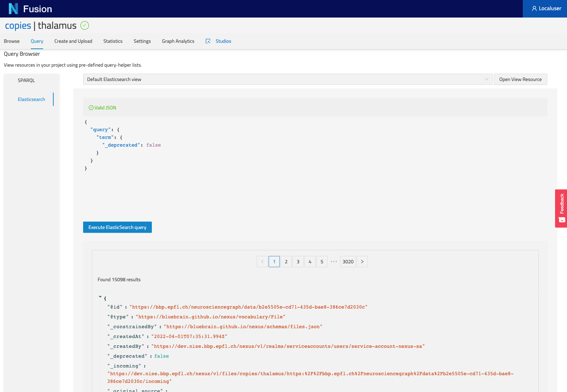Click the _incoming URL value
Screen dimensions: 567x392
[x=310, y=377]
